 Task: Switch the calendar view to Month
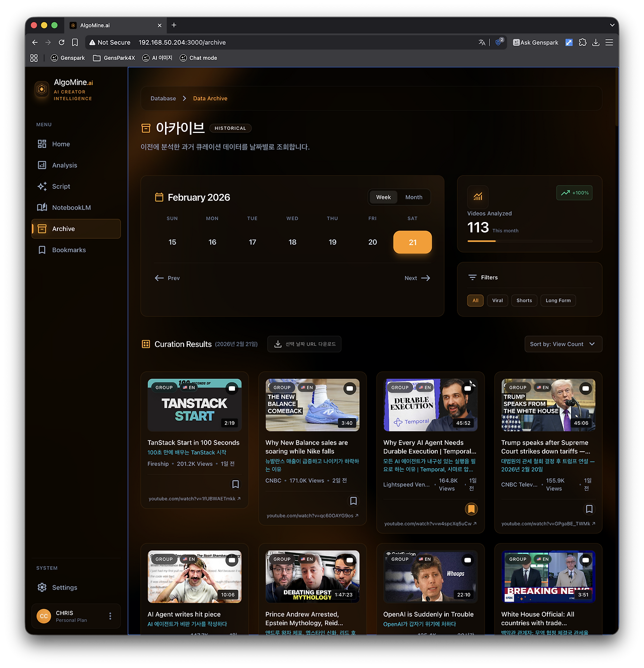tap(414, 197)
